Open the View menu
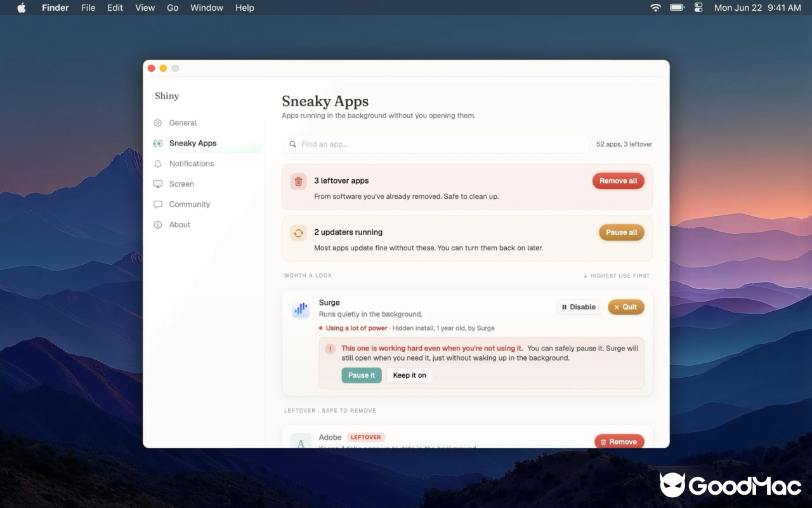This screenshot has width=812, height=508. 145,8
